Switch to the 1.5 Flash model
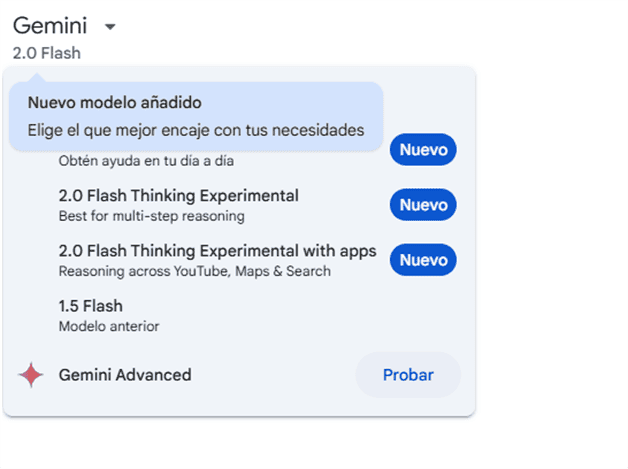This screenshot has height=469, width=628. click(x=91, y=306)
